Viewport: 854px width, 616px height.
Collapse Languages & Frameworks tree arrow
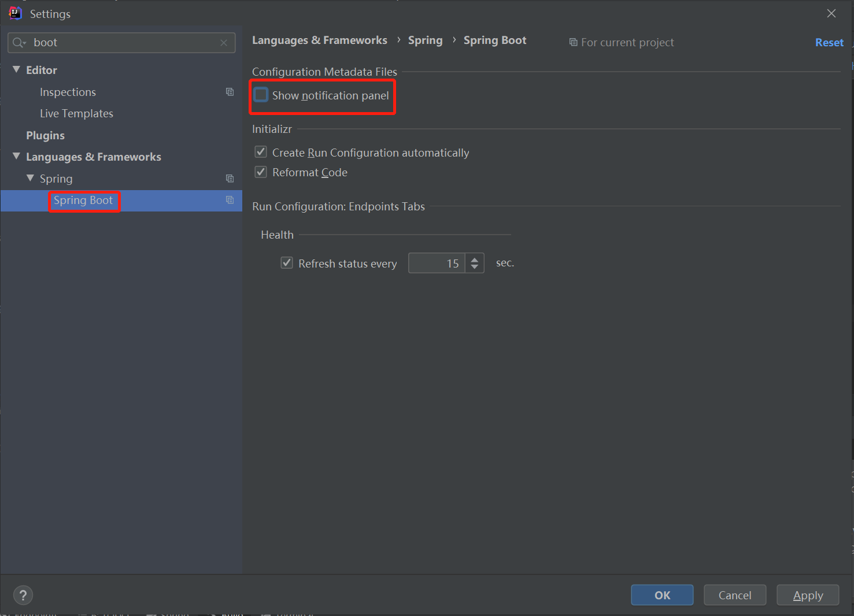point(16,156)
